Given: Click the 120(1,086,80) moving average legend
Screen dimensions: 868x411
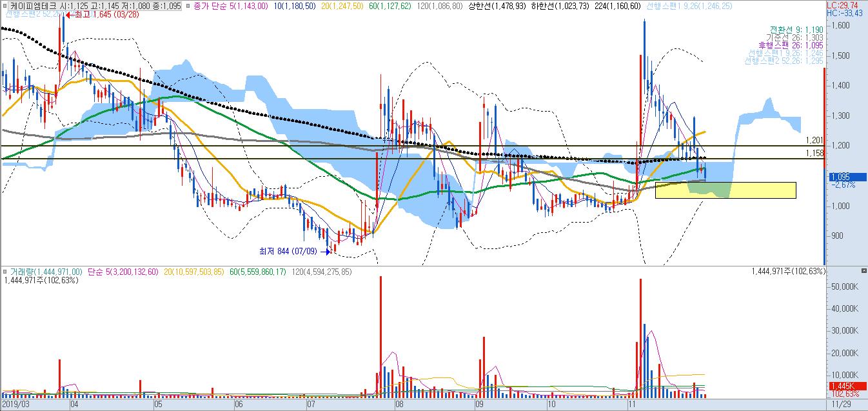Looking at the screenshot, I should [439, 5].
